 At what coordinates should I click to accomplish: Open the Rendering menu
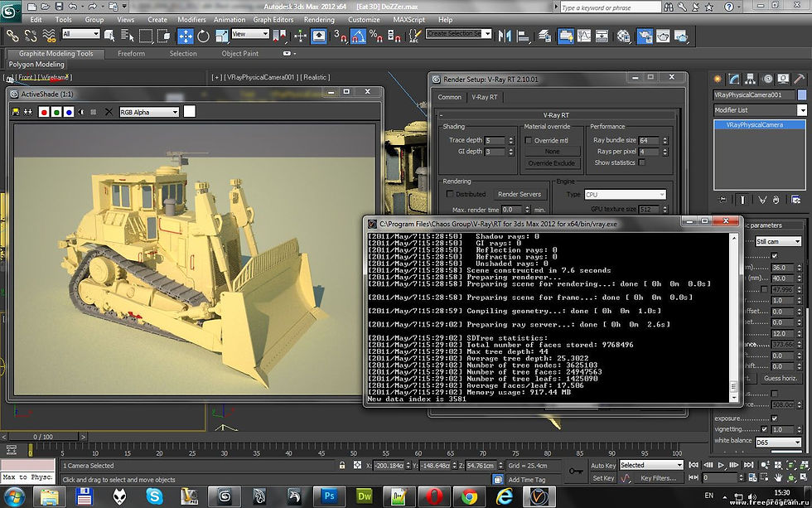(x=319, y=20)
